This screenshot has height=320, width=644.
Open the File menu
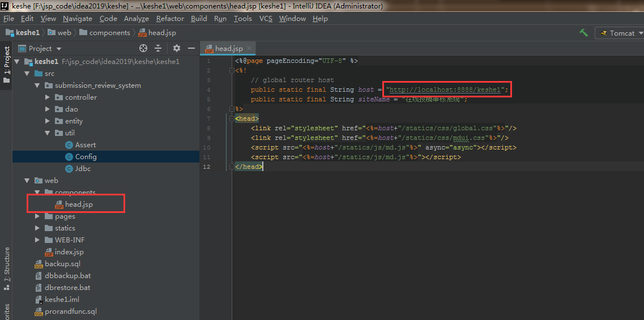pyautogui.click(x=8, y=19)
